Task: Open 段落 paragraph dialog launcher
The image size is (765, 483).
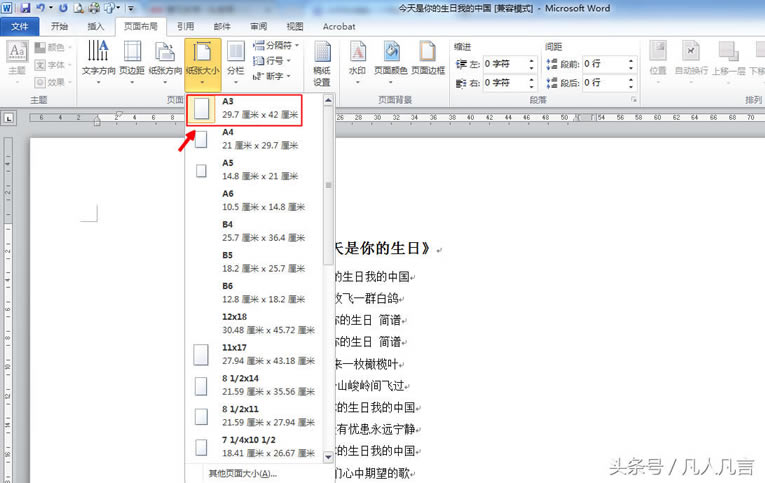Action: (x=634, y=100)
